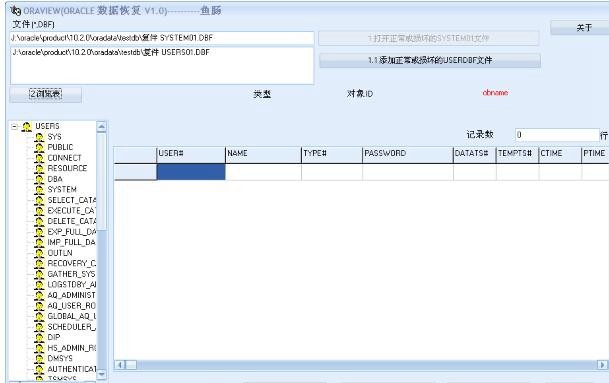Click the PASSWORD column header

pyautogui.click(x=408, y=154)
